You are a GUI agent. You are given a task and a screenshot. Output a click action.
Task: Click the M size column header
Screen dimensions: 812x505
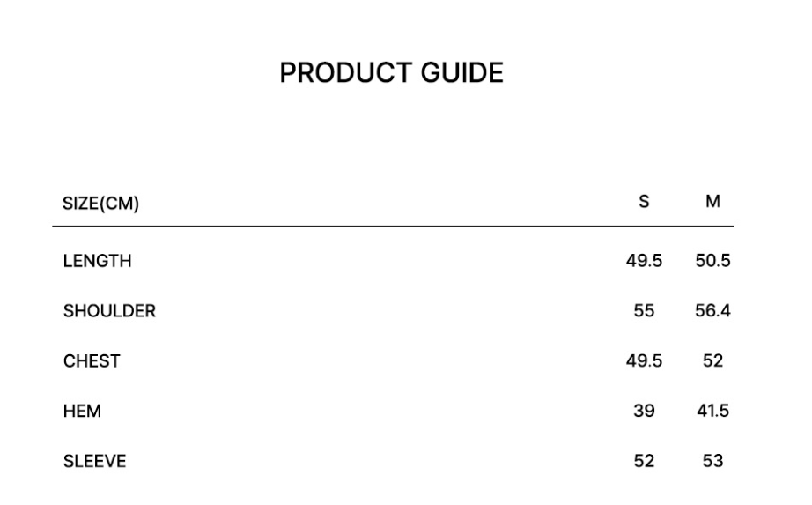click(x=712, y=202)
